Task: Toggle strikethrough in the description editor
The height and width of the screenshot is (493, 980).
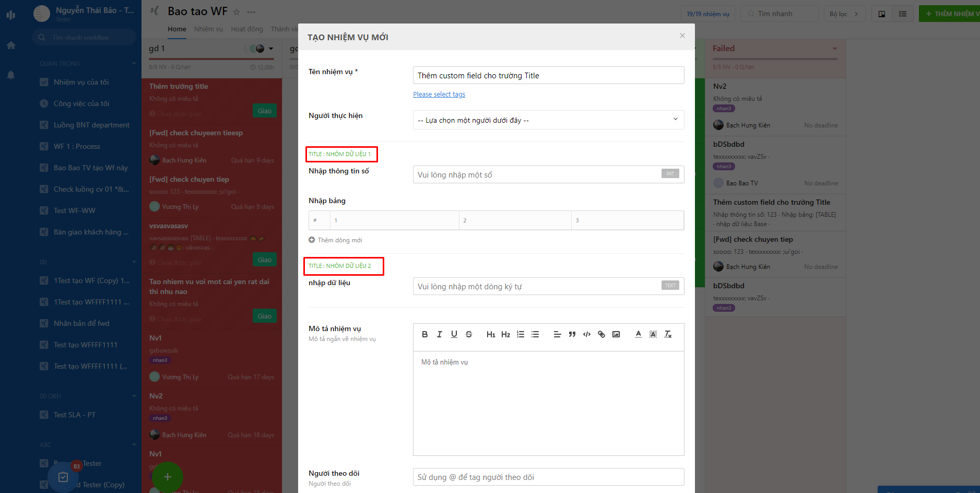Action: click(x=469, y=334)
